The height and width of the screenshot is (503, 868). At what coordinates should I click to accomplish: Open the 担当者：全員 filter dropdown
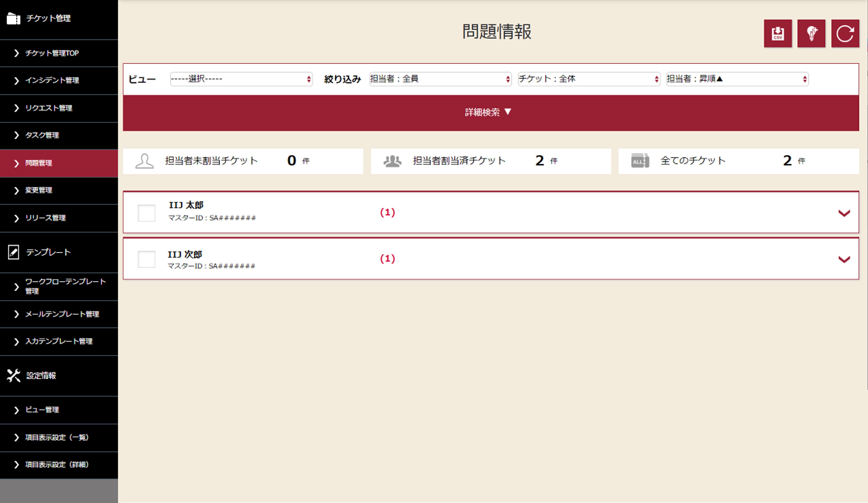pos(440,79)
